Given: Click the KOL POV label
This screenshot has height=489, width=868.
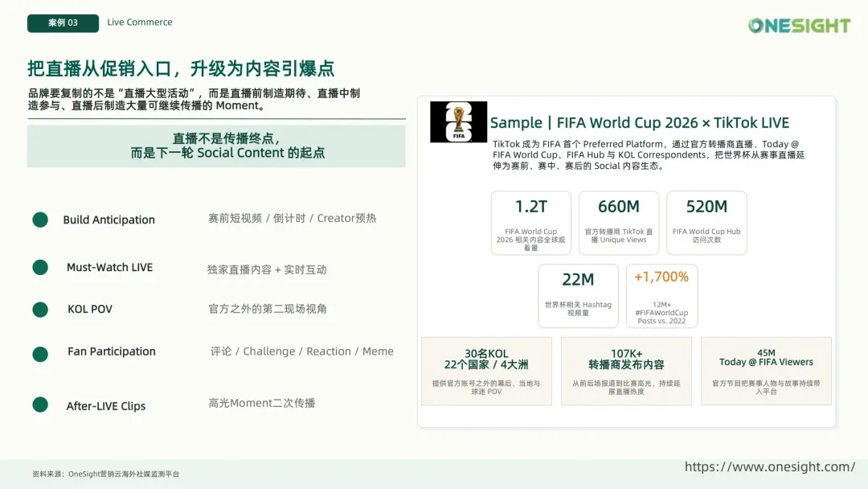Looking at the screenshot, I should point(90,310).
